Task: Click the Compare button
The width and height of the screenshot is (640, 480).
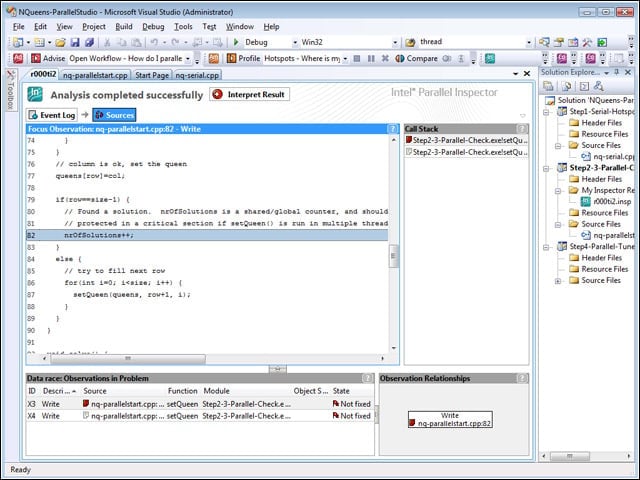Action: [417, 58]
